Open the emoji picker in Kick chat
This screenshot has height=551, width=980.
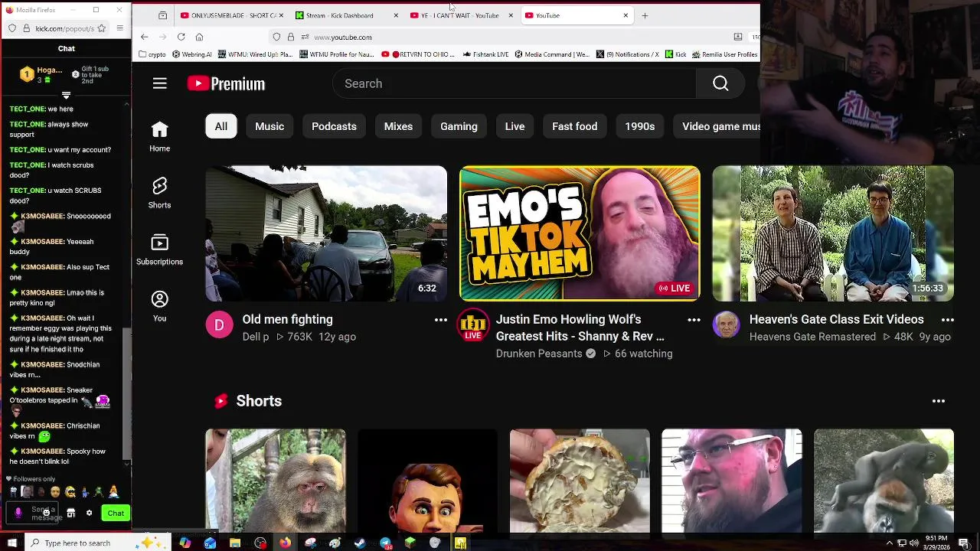pyautogui.click(x=46, y=513)
